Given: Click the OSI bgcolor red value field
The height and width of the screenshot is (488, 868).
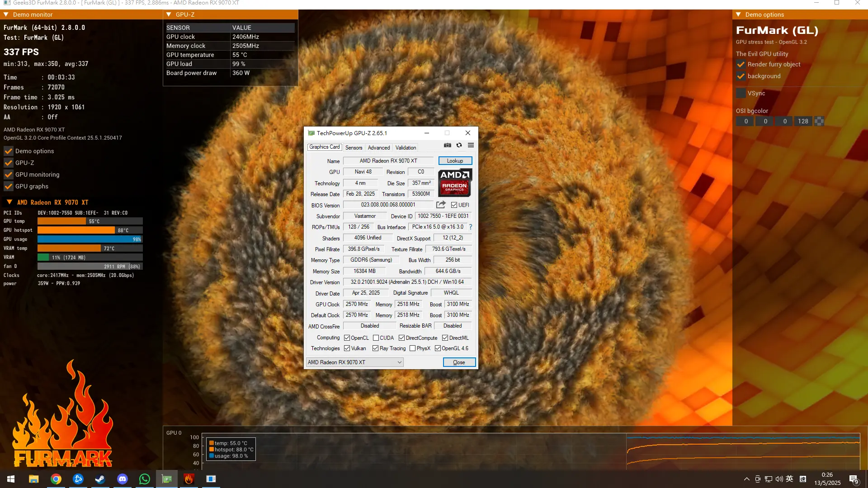Looking at the screenshot, I should [745, 121].
